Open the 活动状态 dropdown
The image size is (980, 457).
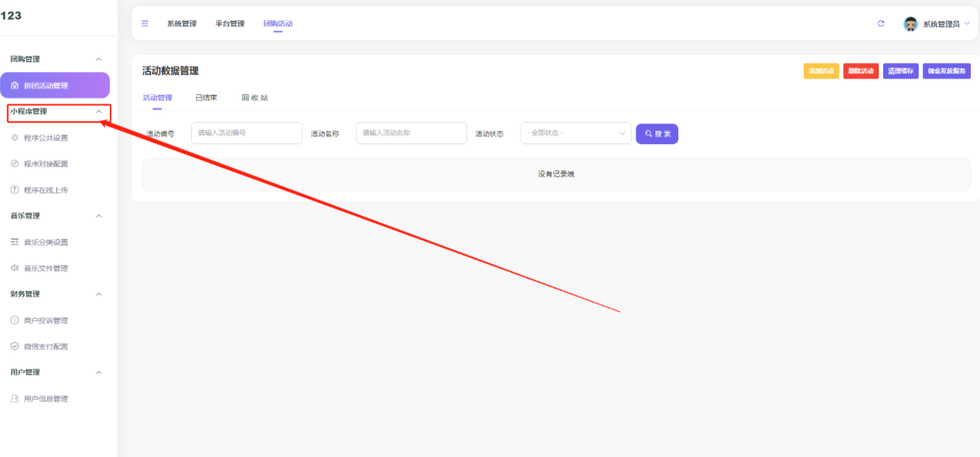(576, 133)
